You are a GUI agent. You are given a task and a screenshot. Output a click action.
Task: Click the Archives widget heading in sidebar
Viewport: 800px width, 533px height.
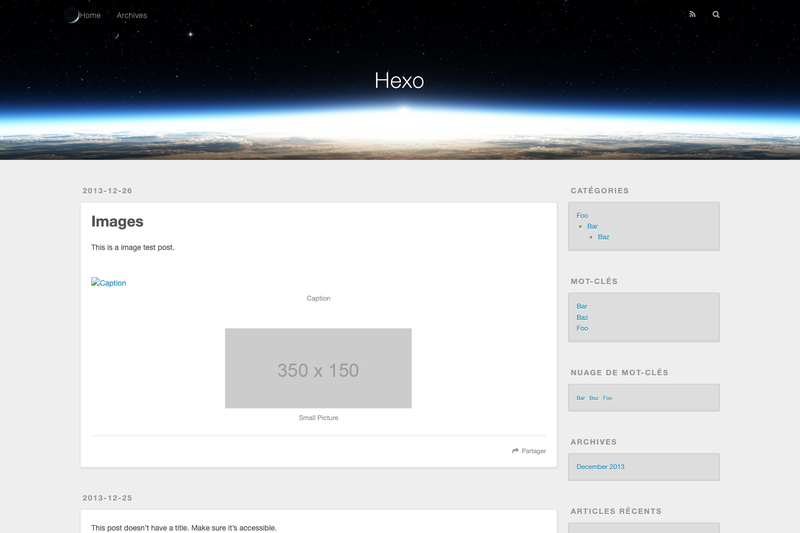pyautogui.click(x=593, y=442)
